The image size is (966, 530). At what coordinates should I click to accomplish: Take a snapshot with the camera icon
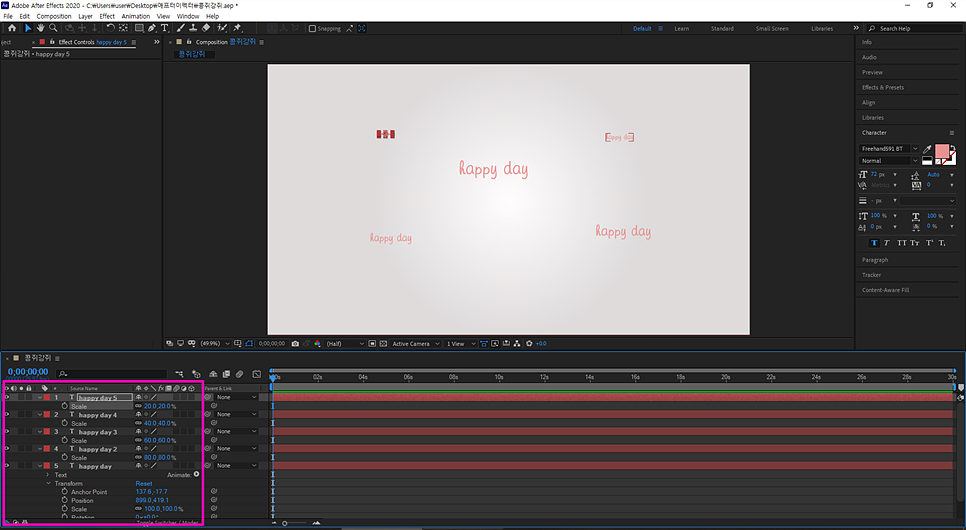[x=295, y=343]
